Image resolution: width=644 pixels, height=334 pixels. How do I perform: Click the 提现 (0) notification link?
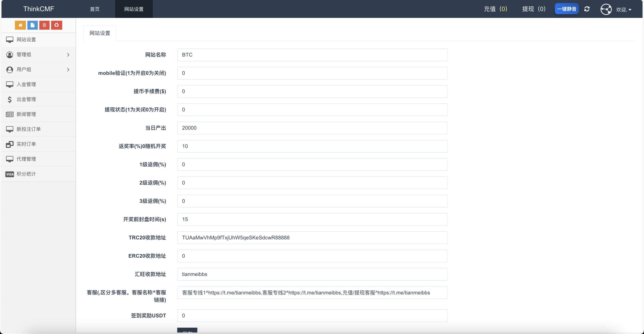[x=534, y=9]
